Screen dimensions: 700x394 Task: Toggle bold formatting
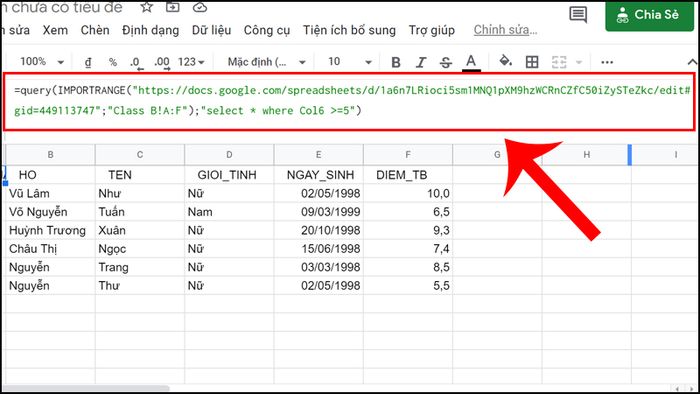click(x=396, y=62)
